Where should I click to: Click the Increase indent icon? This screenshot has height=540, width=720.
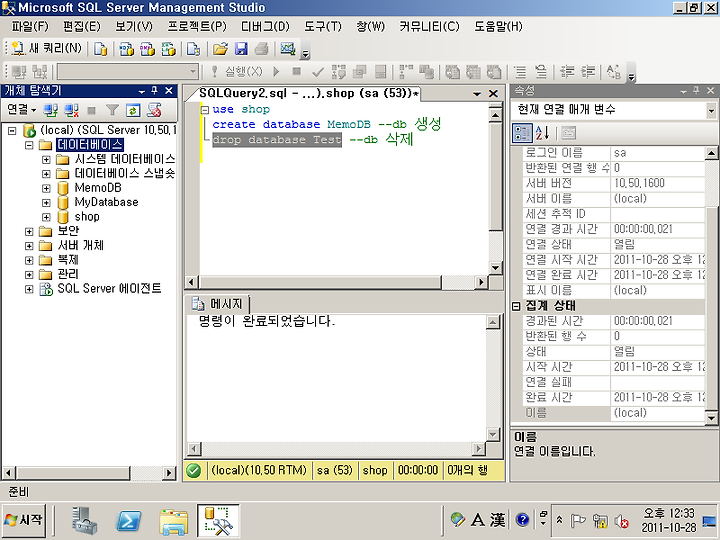(x=588, y=72)
